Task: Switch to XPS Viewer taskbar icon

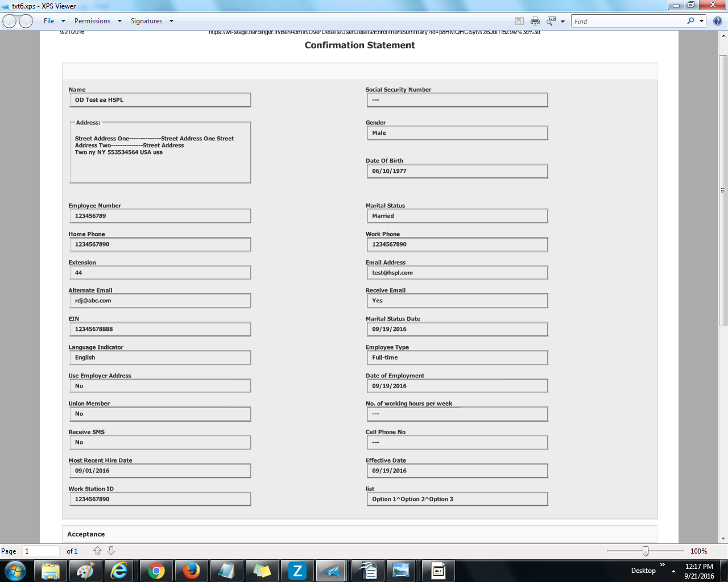Action: tap(331, 571)
